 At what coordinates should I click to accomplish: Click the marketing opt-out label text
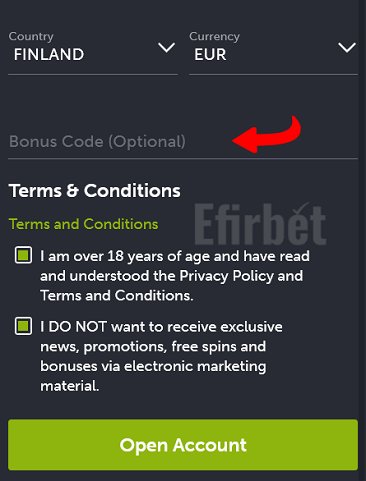coord(161,356)
